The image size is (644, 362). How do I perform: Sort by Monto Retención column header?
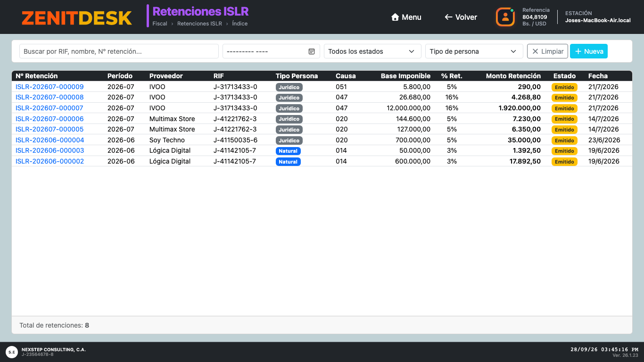click(513, 76)
